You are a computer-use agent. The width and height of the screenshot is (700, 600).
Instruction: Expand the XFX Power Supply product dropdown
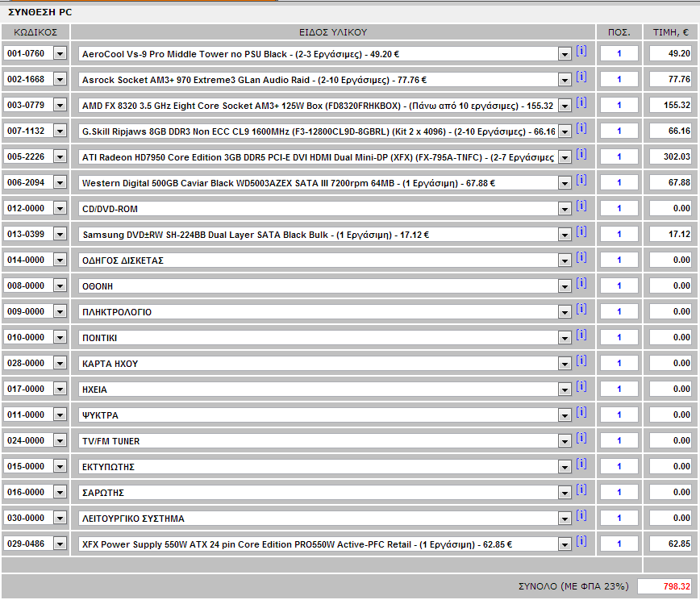[x=565, y=544]
